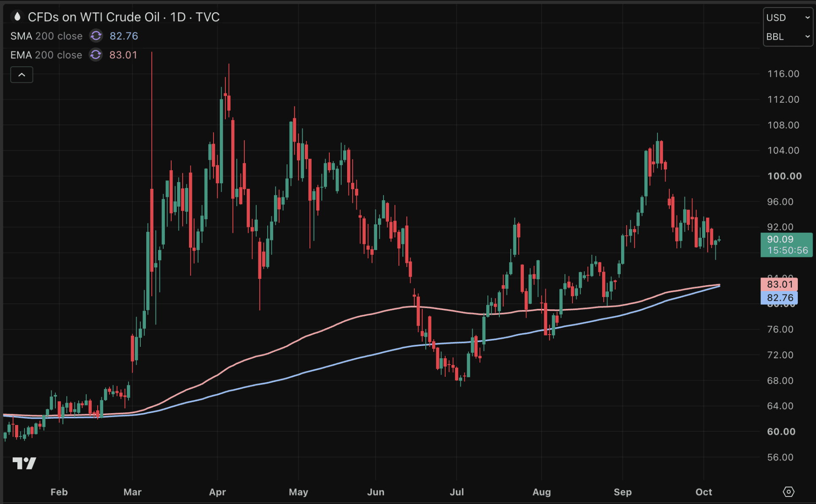Click the 56.00 price axis label

(x=780, y=457)
